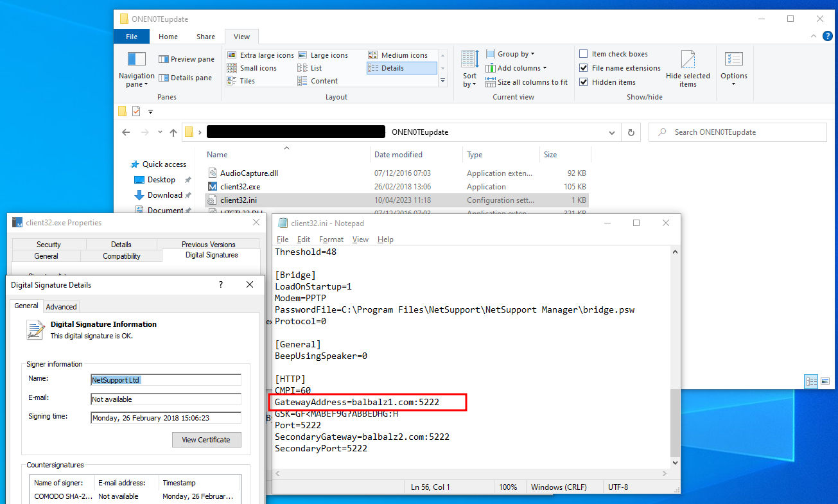
Task: Sort files by Size column
Action: coord(565,155)
